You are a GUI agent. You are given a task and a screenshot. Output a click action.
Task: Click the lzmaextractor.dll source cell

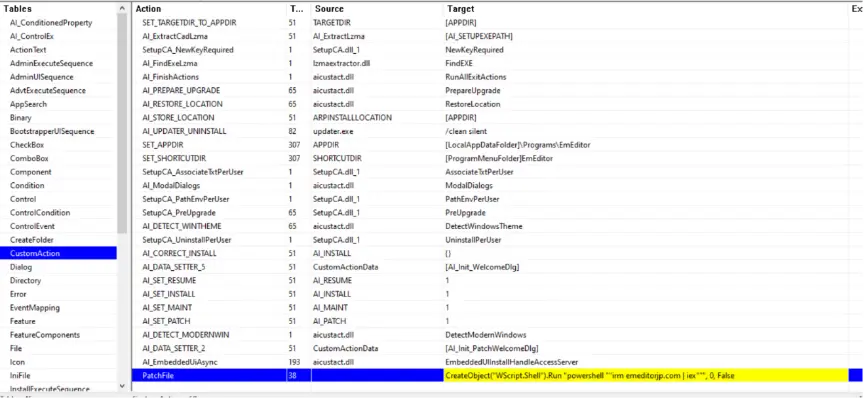[342, 63]
